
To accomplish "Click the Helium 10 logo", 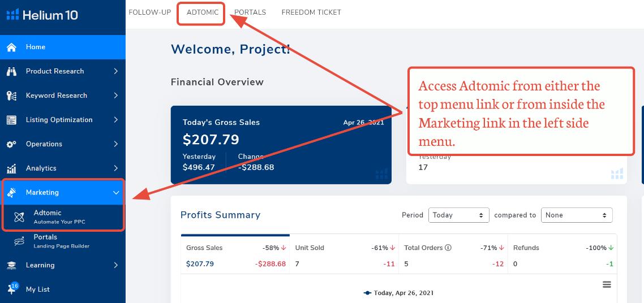I will [42, 15].
